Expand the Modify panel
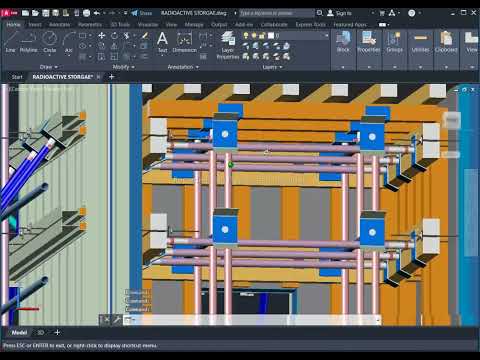This screenshot has width=480, height=360. (x=123, y=67)
